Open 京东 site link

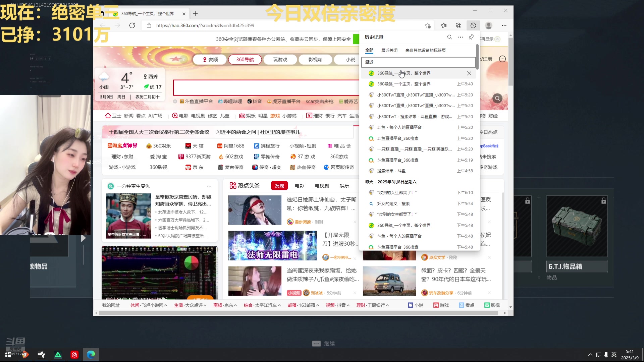195,168
